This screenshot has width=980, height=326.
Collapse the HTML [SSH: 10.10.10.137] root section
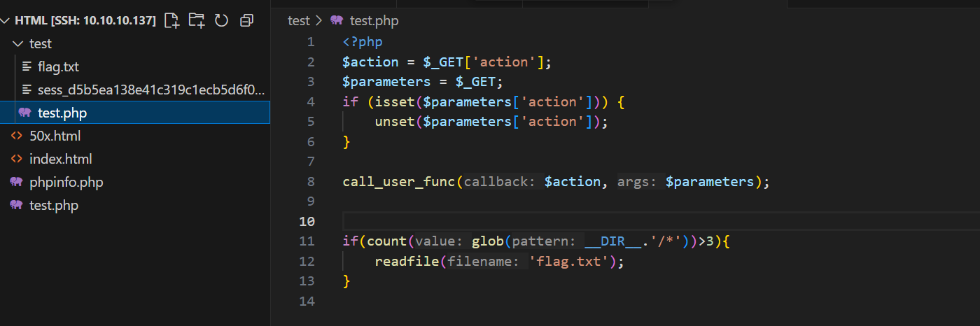tap(6, 20)
